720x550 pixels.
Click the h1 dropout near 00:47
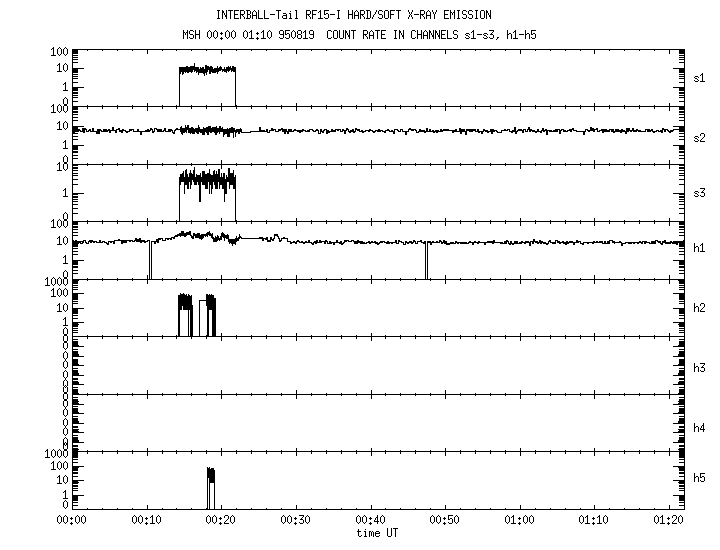click(x=426, y=260)
